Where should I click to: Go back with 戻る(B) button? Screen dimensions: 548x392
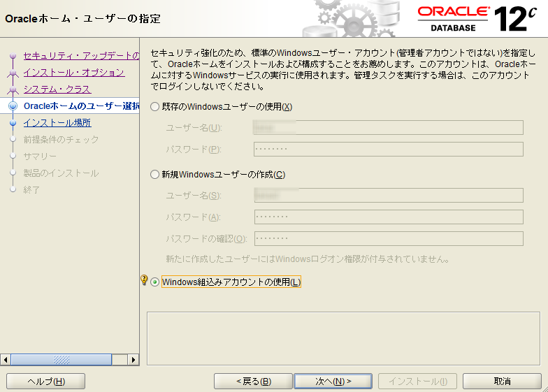[253, 382]
